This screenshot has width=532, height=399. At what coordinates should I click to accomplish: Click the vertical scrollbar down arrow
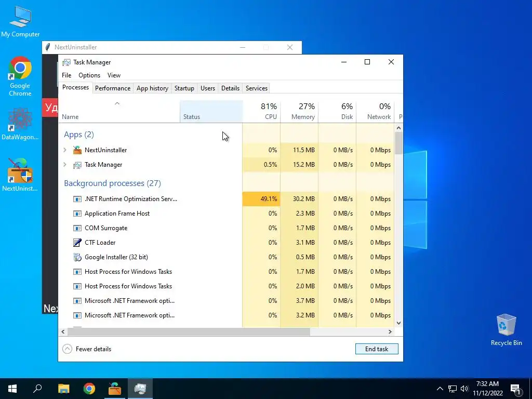(x=398, y=323)
